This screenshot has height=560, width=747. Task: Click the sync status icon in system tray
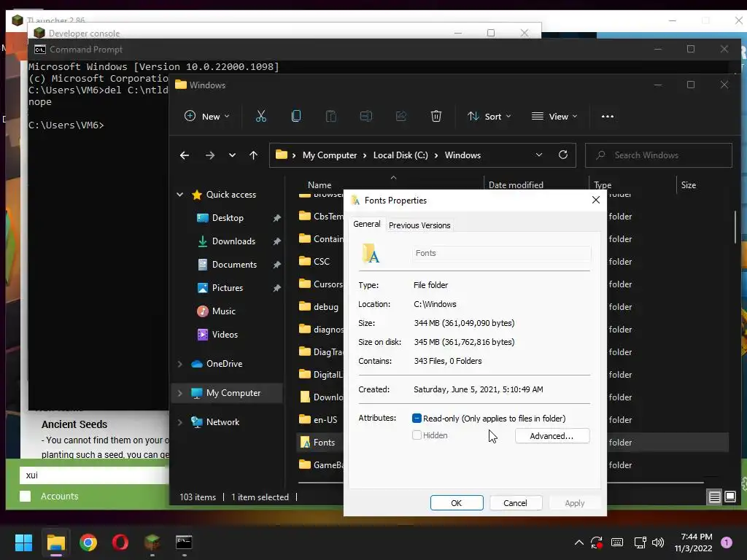[597, 542]
